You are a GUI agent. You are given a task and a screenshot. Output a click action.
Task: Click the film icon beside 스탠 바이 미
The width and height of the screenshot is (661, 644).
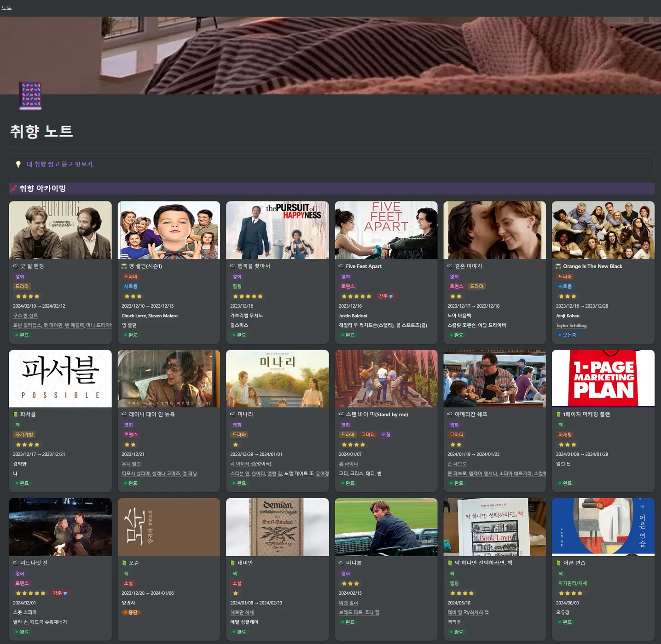341,414
